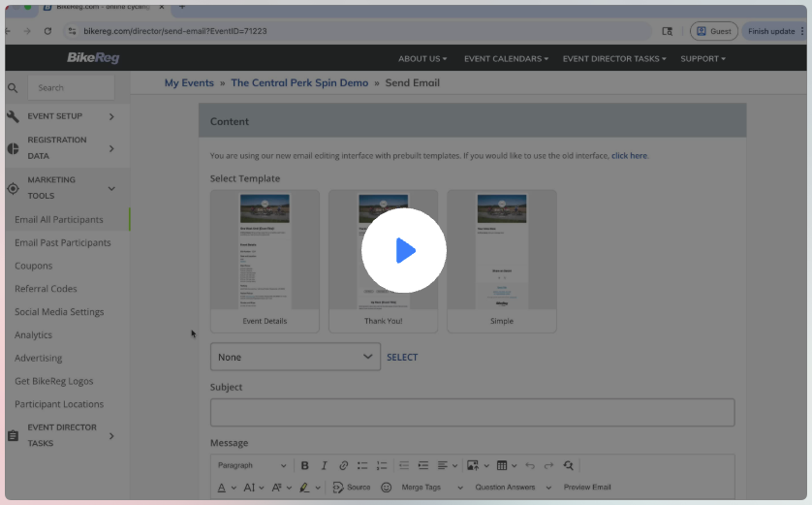Choose the Event Details template thumbnail
The height and width of the screenshot is (505, 812).
coord(265,261)
